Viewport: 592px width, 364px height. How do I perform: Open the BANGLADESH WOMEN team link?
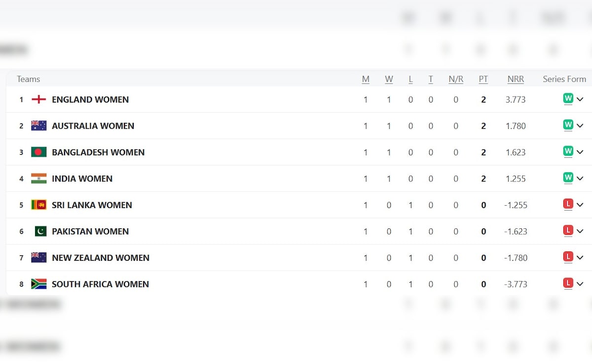[x=98, y=152]
